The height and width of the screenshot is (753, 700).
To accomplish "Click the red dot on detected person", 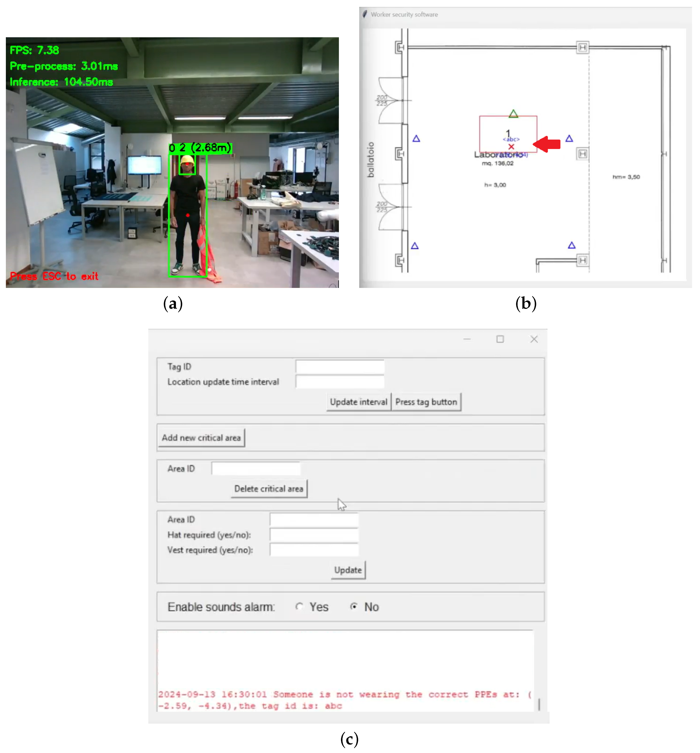I will [188, 215].
